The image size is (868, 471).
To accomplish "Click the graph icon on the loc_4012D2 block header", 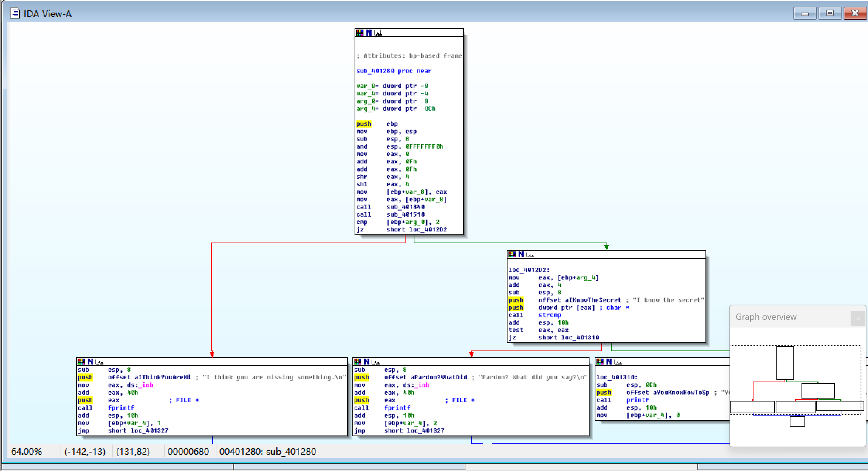I will (530, 255).
